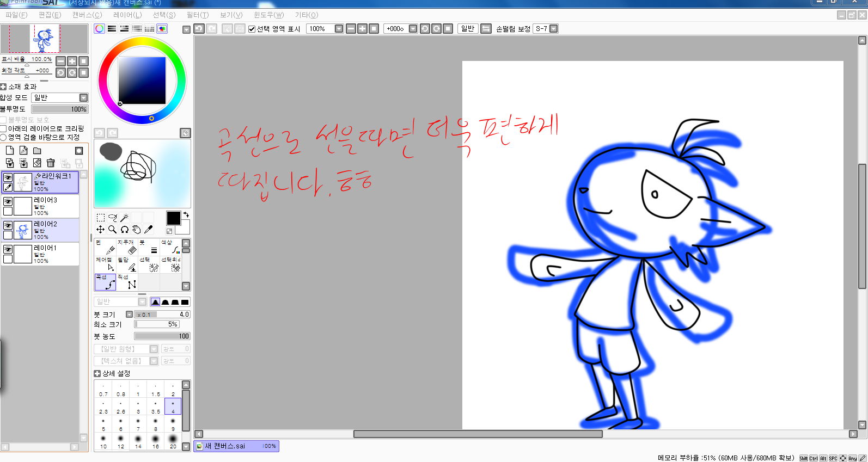Click the transparent color toggle icon

pos(169,231)
